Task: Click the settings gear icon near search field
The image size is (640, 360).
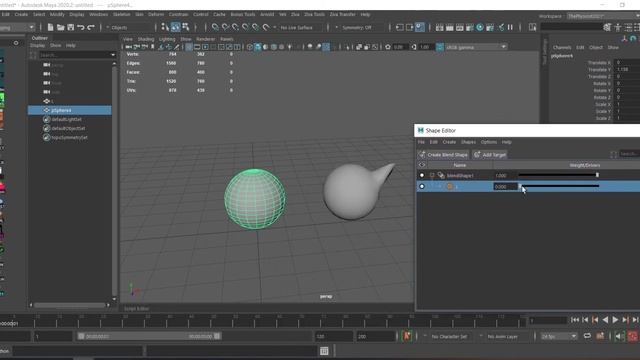Action: (607, 27)
